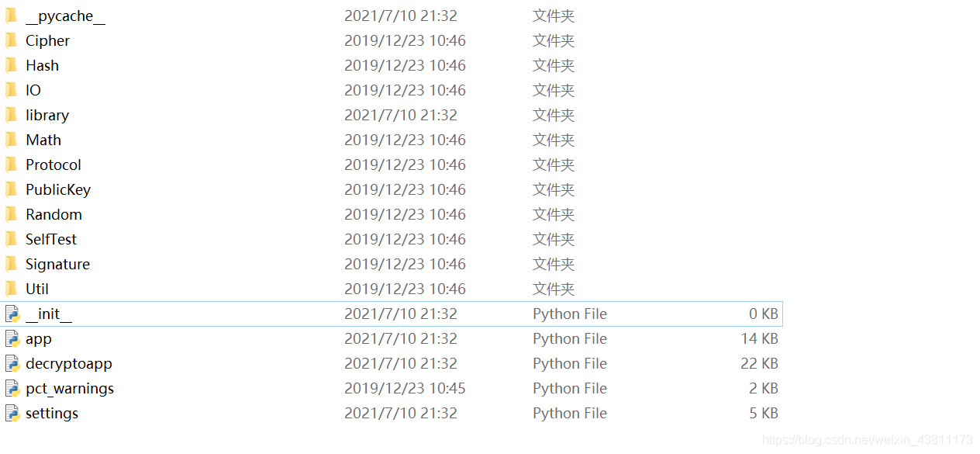The width and height of the screenshot is (980, 454).
Task: Click the Hash folder icon
Action: (11, 65)
